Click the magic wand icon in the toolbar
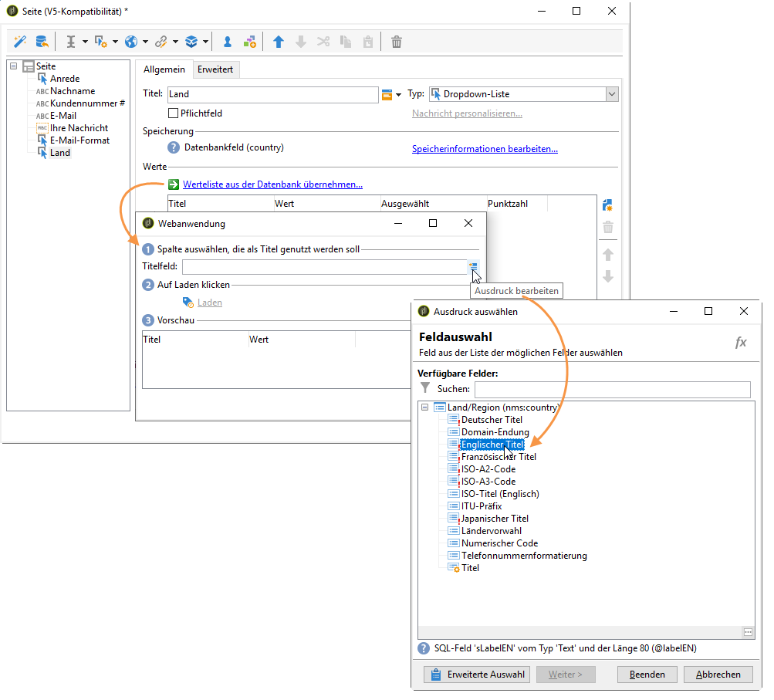 [20, 42]
